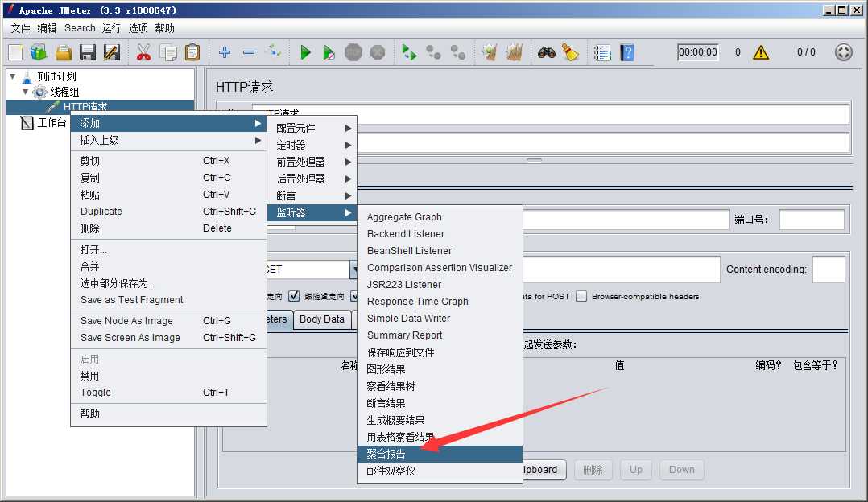868x502 pixels.
Task: Click the Expand All plus icon
Action: [224, 52]
